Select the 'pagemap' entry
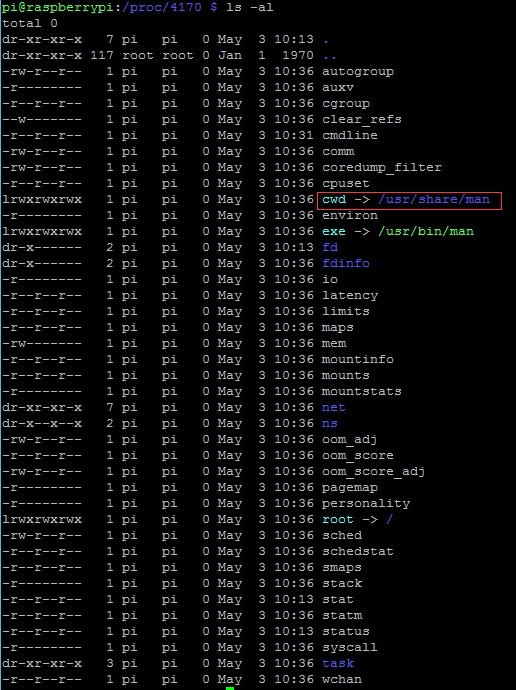The height and width of the screenshot is (690, 516). tap(350, 488)
